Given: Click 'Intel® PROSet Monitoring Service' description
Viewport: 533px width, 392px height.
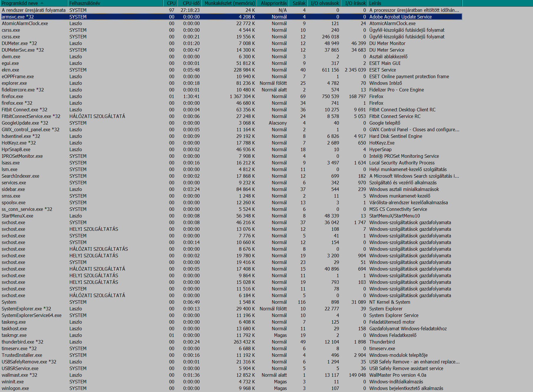Looking at the screenshot, I should coord(404,156).
